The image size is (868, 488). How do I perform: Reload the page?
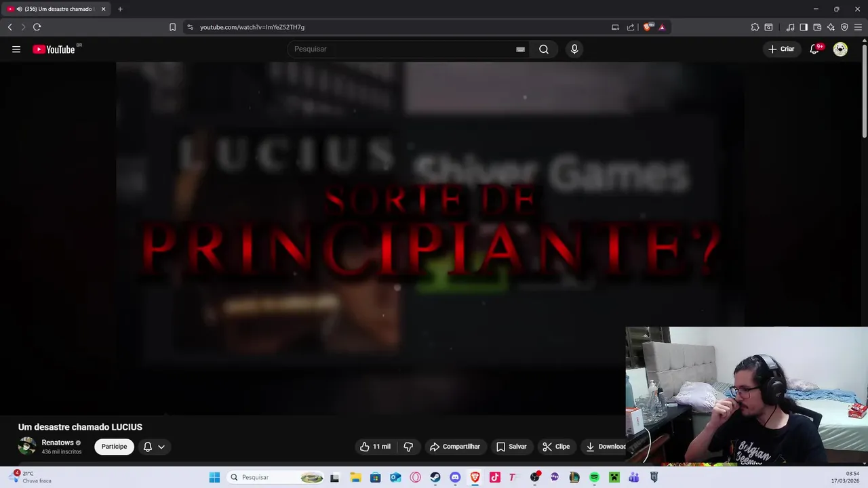coord(37,27)
